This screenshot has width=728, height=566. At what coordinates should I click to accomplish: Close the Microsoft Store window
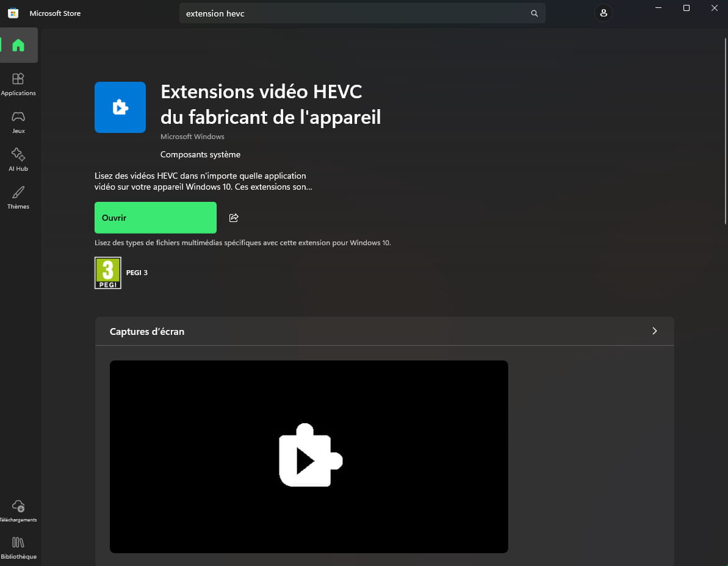(x=715, y=8)
